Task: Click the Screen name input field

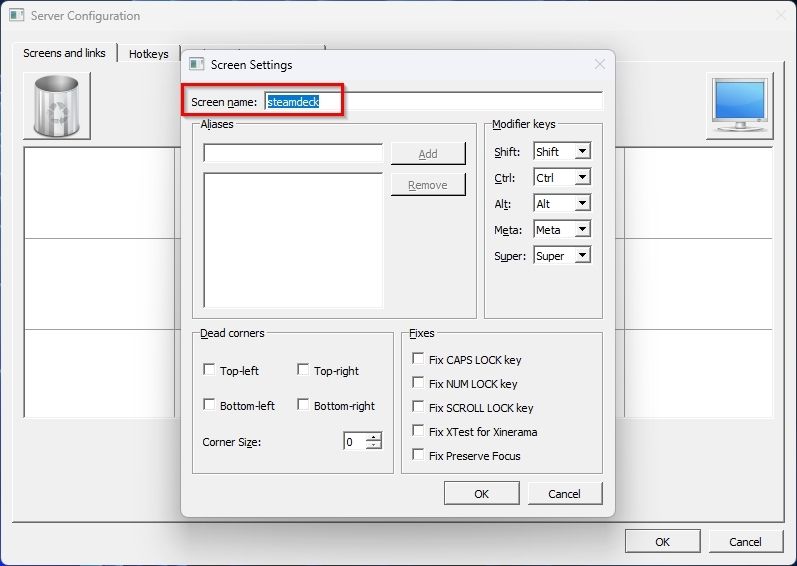Action: (434, 101)
